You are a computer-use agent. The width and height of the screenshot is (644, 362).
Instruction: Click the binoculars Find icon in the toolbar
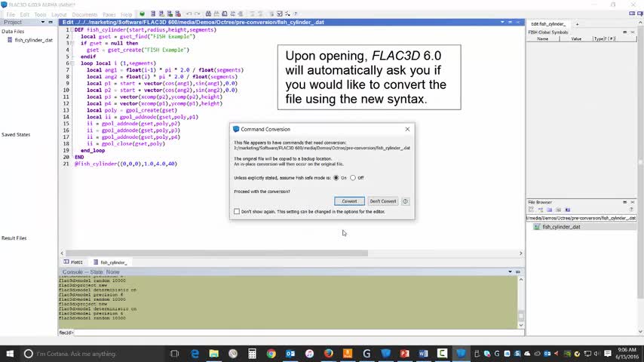[208, 14]
